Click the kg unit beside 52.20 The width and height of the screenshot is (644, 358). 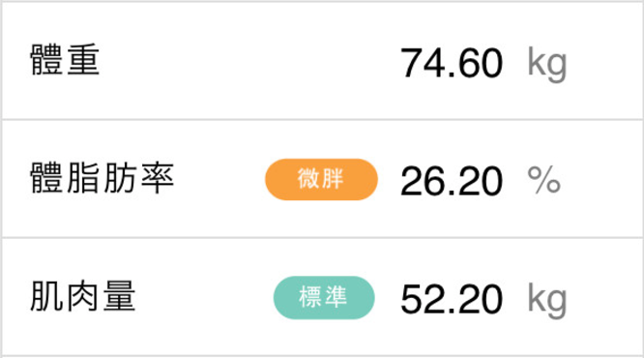(x=547, y=301)
